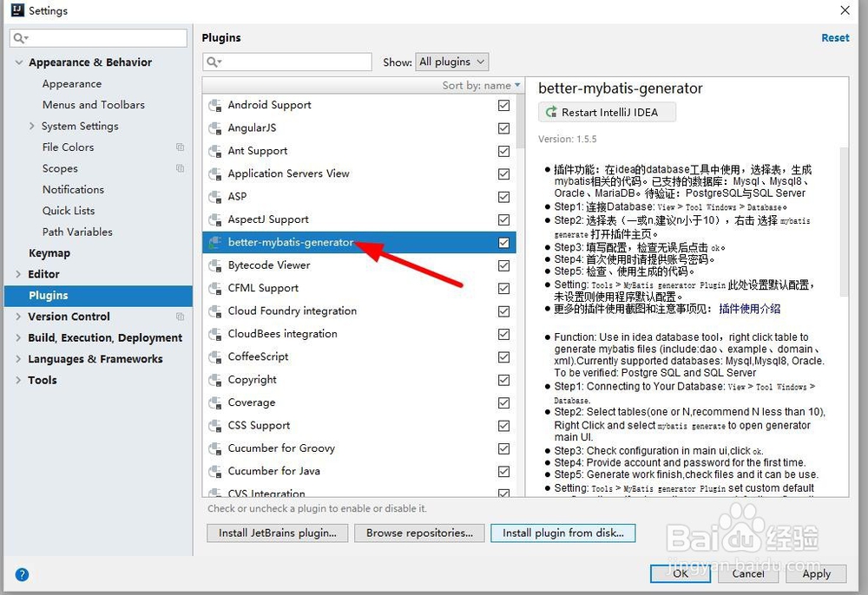Click the Version Control project-level copy icon

click(180, 317)
